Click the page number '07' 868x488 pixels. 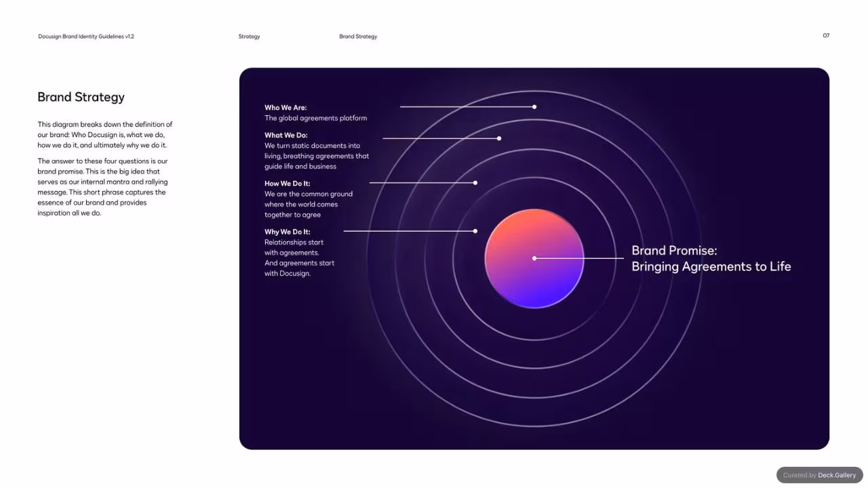[826, 36]
